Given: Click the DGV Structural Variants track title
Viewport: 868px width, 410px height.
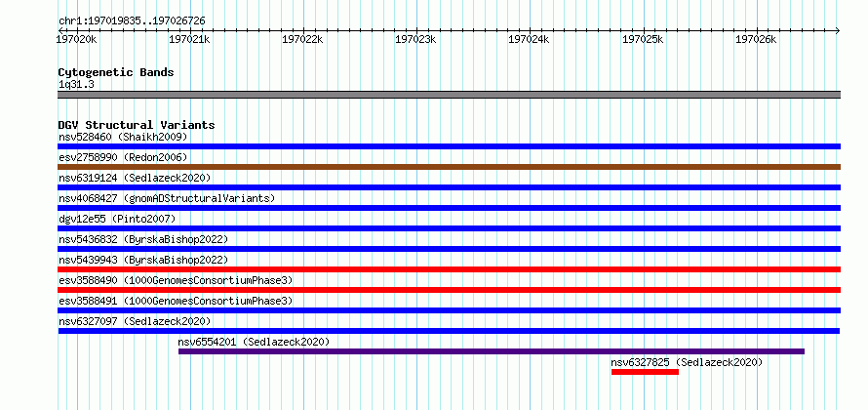Looking at the screenshot, I should [137, 125].
